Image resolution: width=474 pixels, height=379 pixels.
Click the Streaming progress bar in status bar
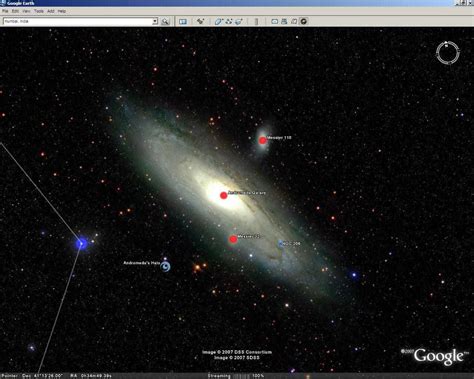(x=241, y=376)
